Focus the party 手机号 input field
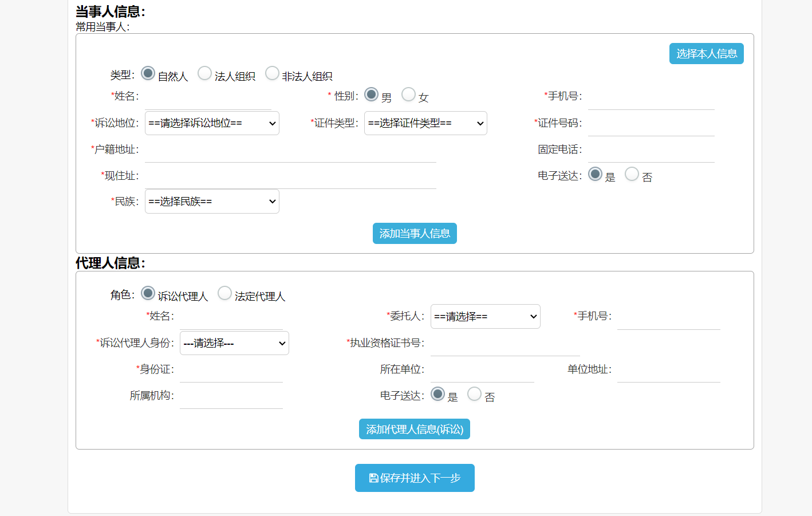This screenshot has height=516, width=812. 651,97
